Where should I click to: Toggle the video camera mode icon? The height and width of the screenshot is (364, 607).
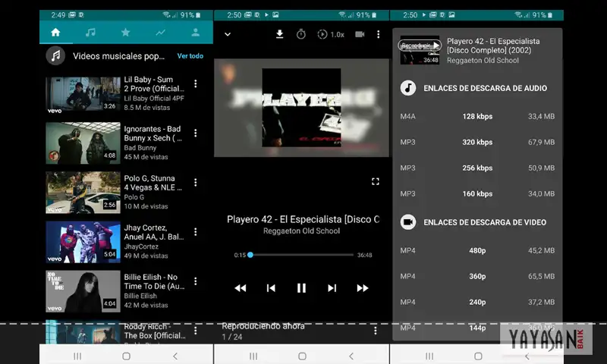tap(360, 34)
